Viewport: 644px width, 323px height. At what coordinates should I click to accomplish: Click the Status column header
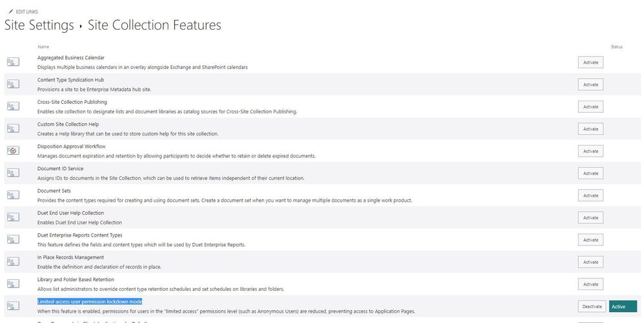(x=616, y=47)
